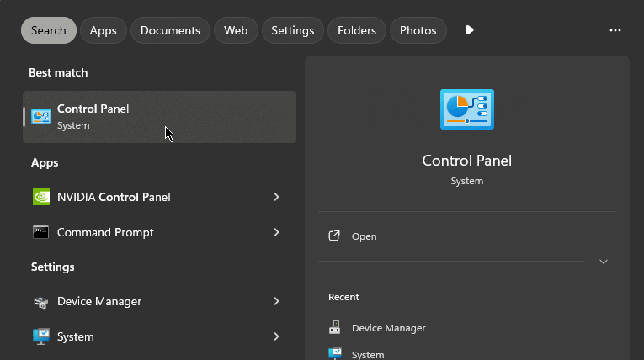Switch to the Photos filter tab
This screenshot has height=360, width=644.
(418, 30)
